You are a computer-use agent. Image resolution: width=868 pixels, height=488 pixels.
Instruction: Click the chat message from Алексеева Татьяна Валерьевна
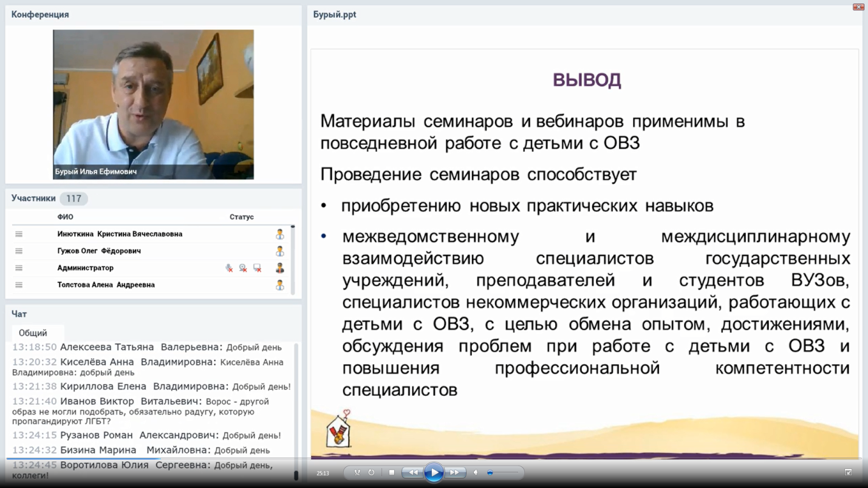(147, 347)
